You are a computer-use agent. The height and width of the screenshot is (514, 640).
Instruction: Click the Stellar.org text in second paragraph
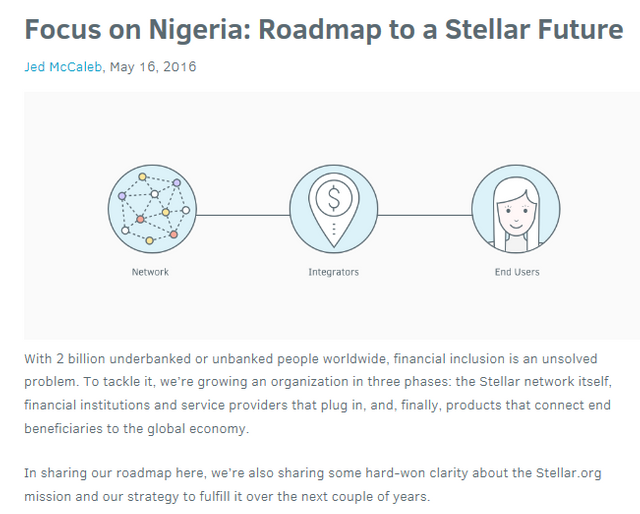[x=569, y=473]
